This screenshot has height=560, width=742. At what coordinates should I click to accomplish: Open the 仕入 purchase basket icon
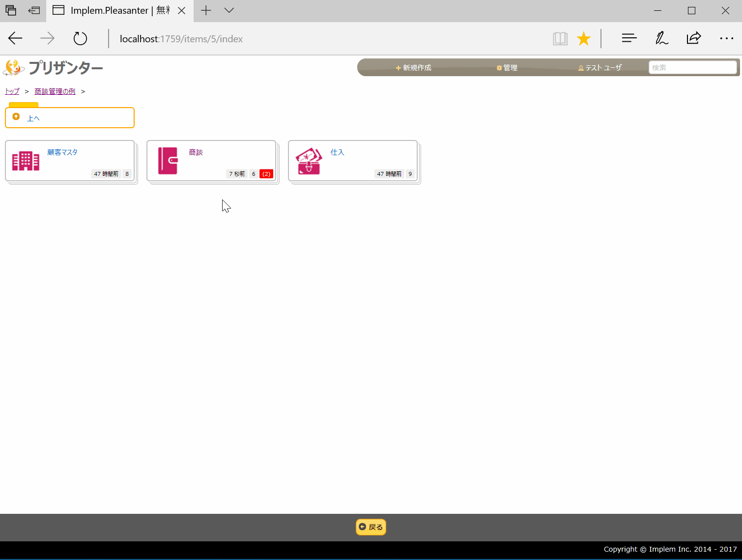pyautogui.click(x=309, y=161)
